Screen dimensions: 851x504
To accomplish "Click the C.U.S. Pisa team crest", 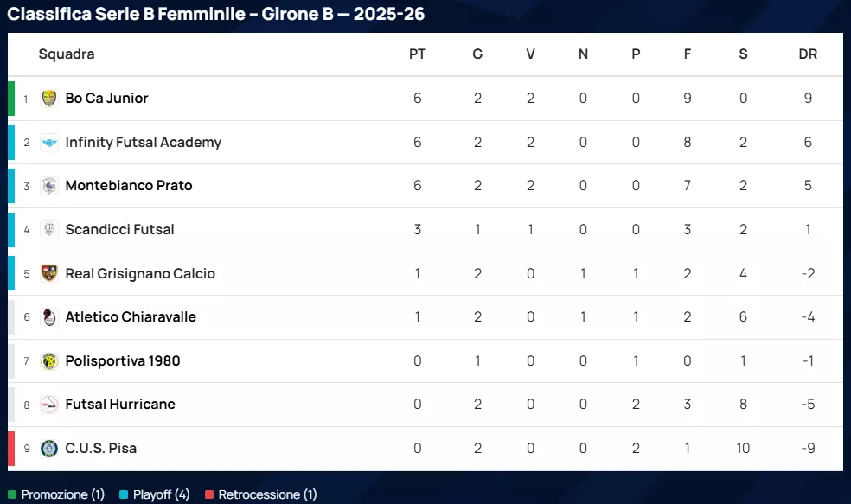I will [x=49, y=449].
